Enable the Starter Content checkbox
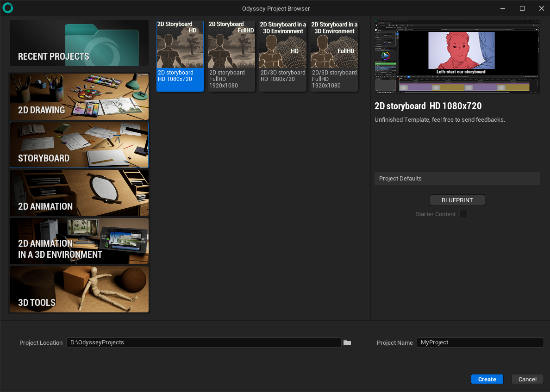Screen dimensions: 550x392 [x=463, y=214]
